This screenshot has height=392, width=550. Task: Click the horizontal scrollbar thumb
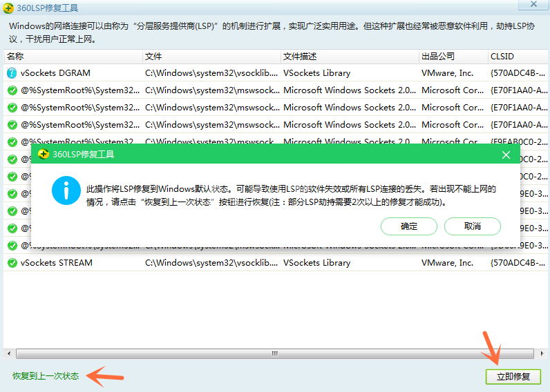(x=275, y=353)
